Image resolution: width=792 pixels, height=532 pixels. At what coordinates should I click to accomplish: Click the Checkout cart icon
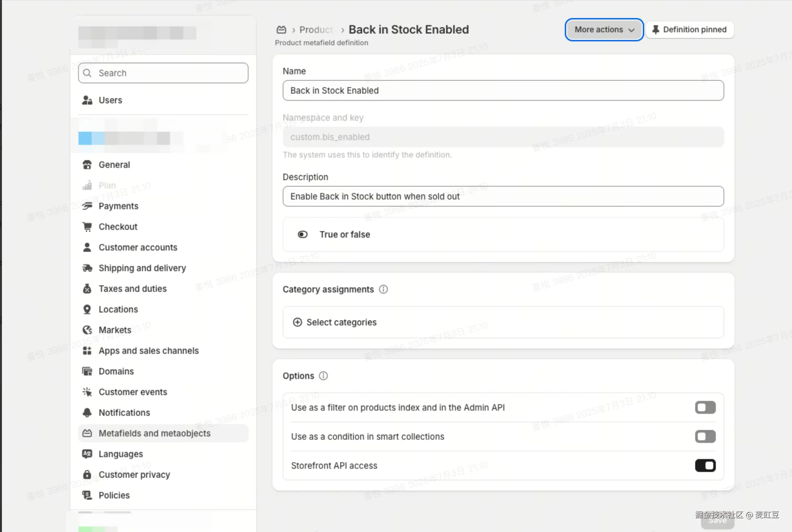click(x=87, y=227)
